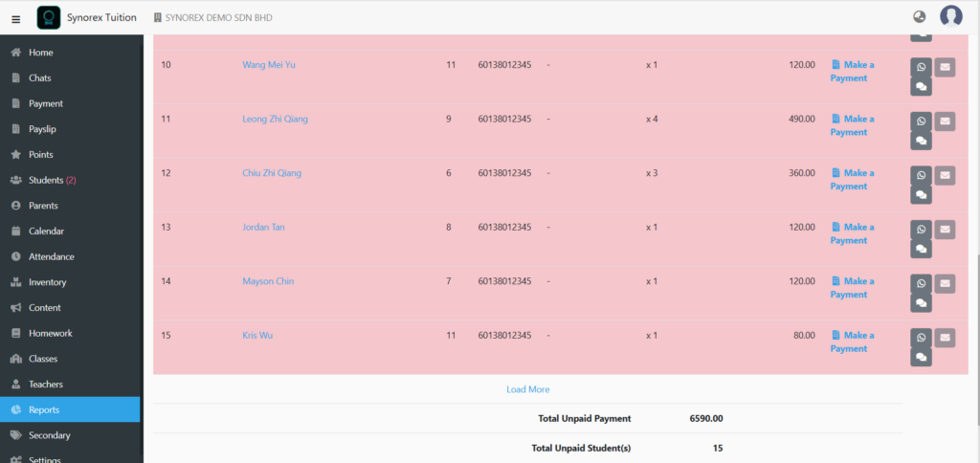
Task: Make a Payment for Chiu Zhi Qiang
Action: coord(853,179)
